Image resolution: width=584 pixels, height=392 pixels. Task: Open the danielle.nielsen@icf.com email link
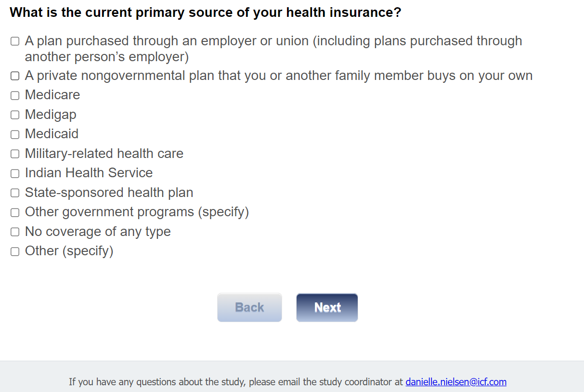[455, 382]
